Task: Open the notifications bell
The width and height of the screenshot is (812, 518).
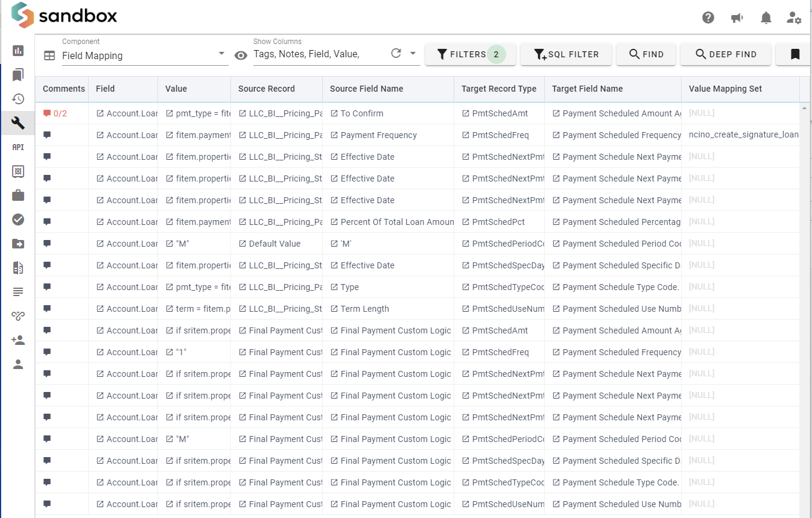Action: [x=766, y=17]
